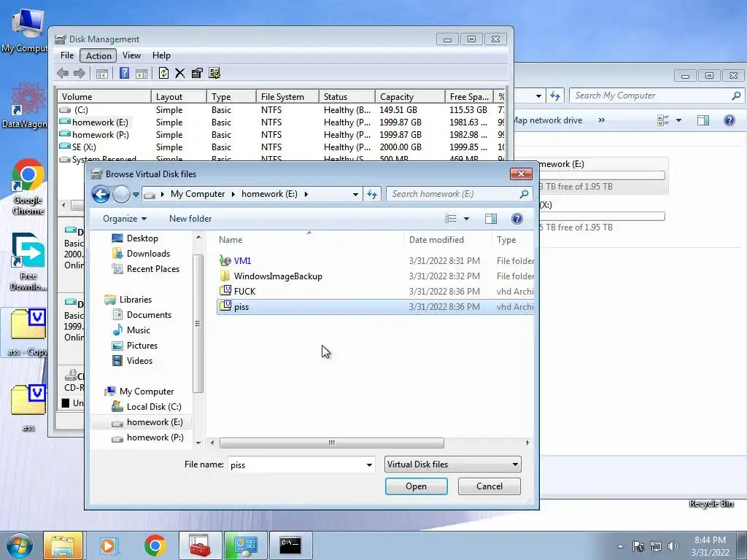Select the 'ass - Copy' desktop file icon
Viewport: 747px width, 560px height.
point(28,332)
